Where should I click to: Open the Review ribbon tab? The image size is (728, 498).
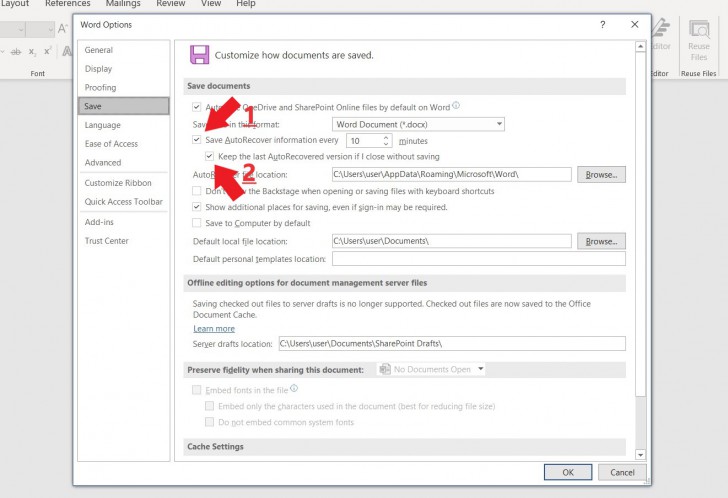[171, 4]
